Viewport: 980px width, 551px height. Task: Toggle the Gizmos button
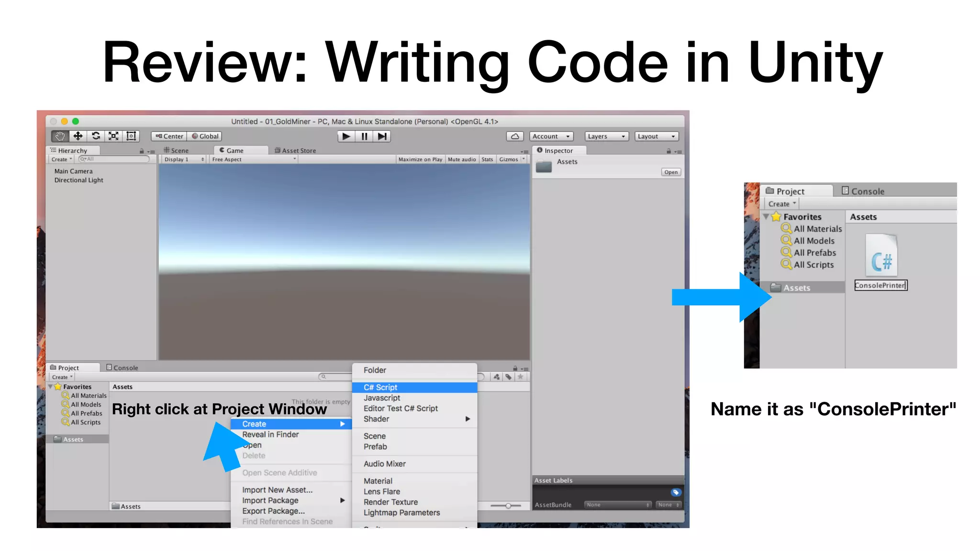pos(508,159)
